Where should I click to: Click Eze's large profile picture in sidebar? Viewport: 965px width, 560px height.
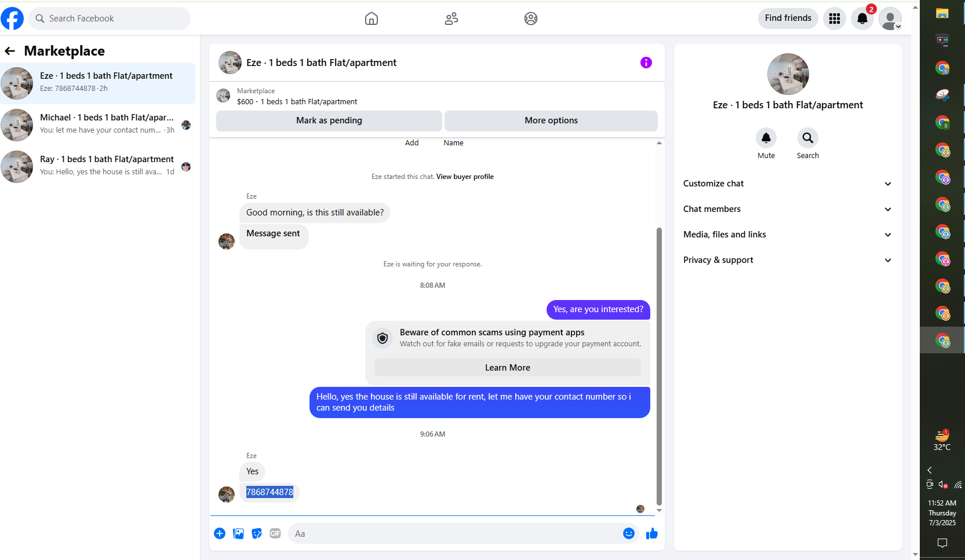click(788, 74)
